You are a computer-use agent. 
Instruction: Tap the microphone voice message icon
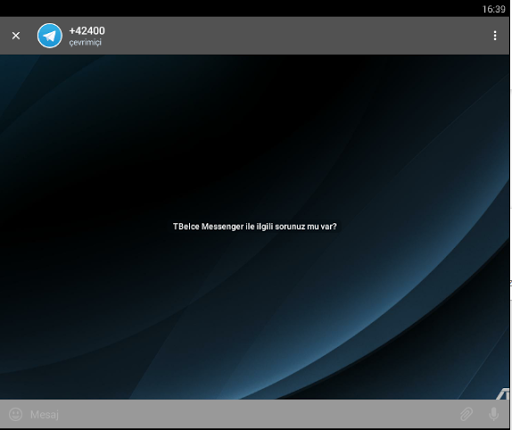tap(494, 414)
